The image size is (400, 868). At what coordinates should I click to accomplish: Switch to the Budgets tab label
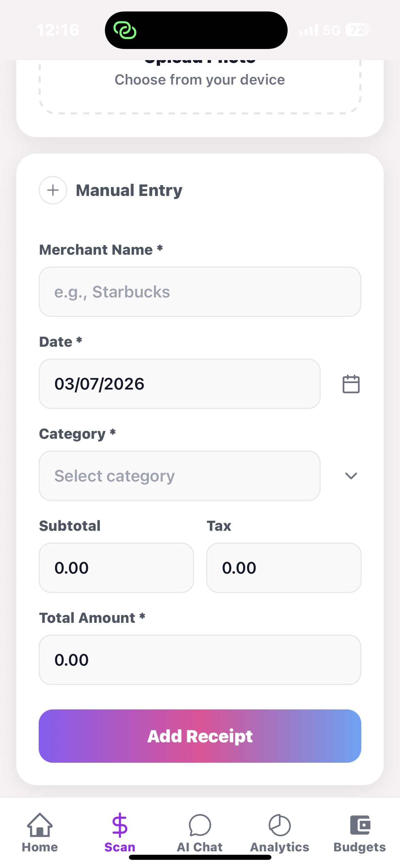360,847
